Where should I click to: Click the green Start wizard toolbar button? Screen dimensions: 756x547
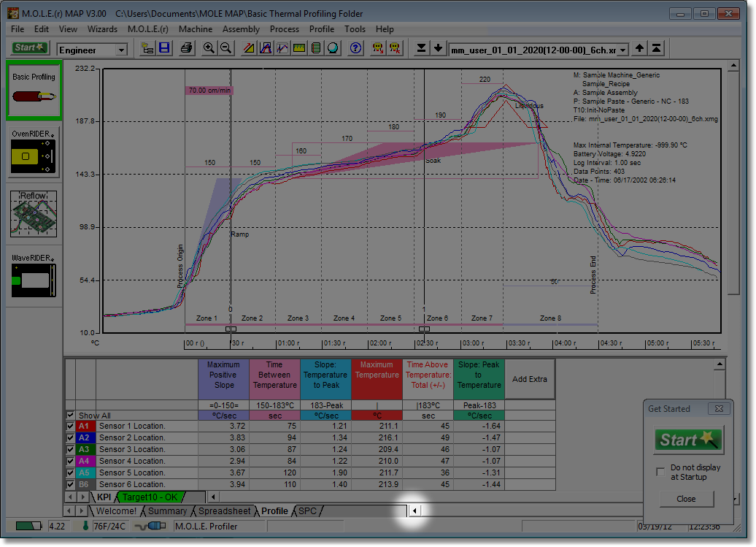pos(29,48)
